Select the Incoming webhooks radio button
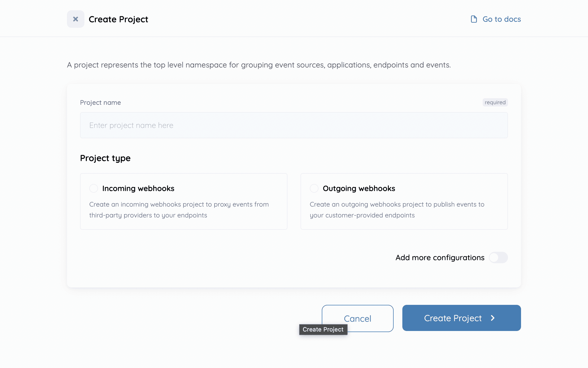The image size is (588, 368). [x=94, y=188]
